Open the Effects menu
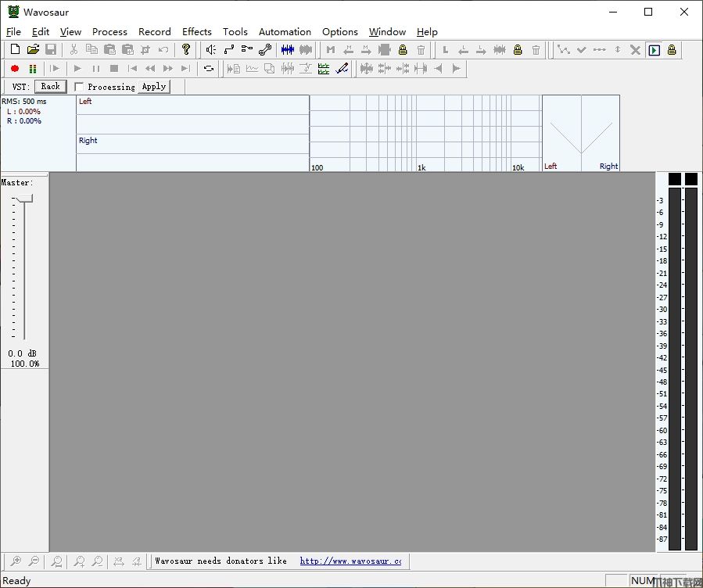The width and height of the screenshot is (703, 588). 197,32
